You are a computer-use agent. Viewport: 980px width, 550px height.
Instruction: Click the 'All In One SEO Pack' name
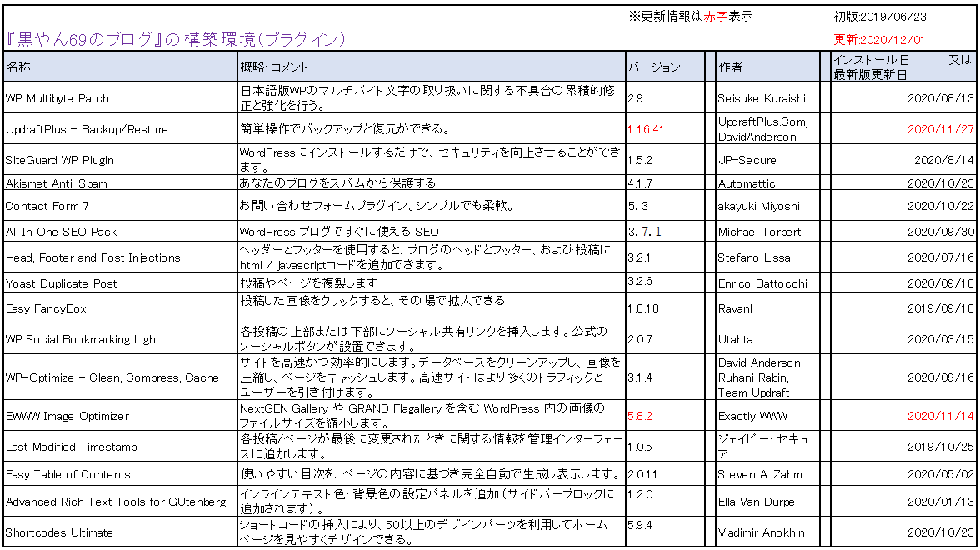[x=62, y=232]
